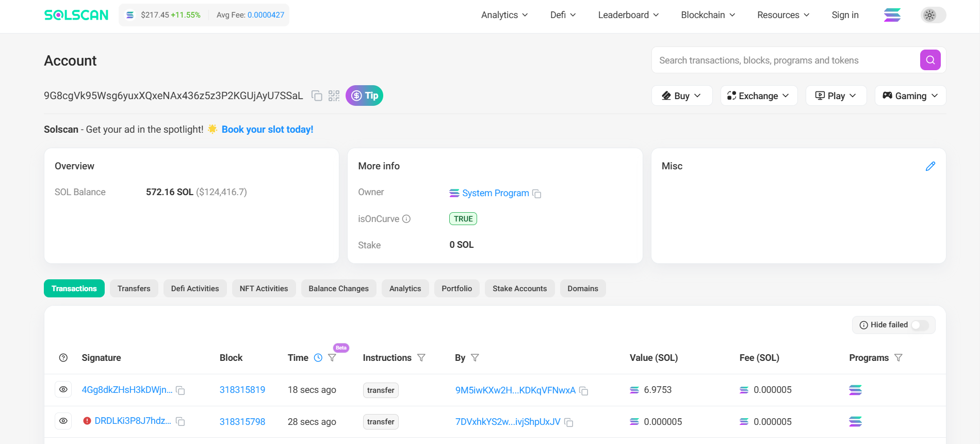980x444 pixels.
Task: Click isOnCurve info icon
Action: coord(406,219)
